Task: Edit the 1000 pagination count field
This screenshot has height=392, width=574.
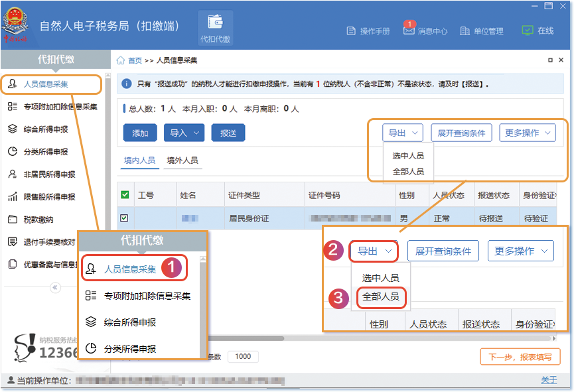Action: (243, 356)
